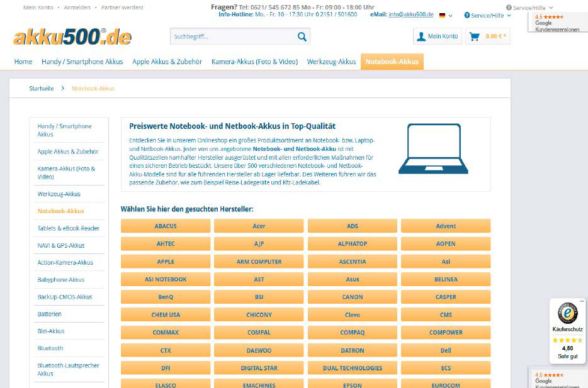Screen dimensions: 588x388
Task: Select BackUp-CMOS-Akkus sidebar category
Action: (x=69, y=297)
